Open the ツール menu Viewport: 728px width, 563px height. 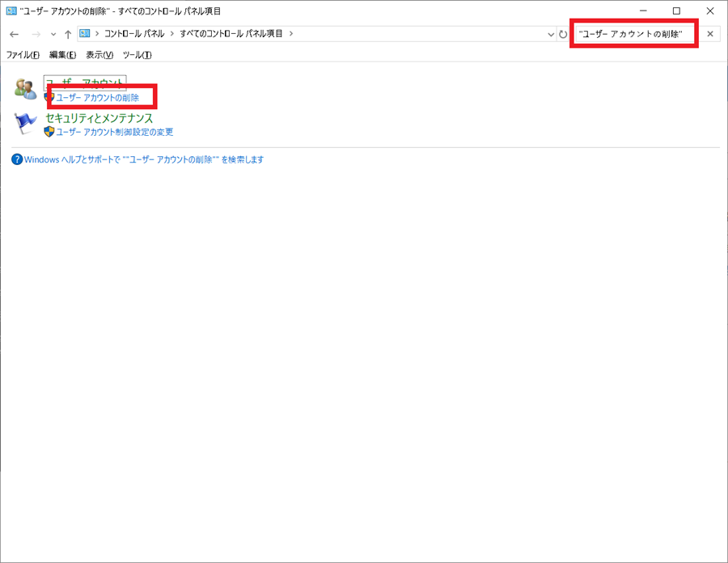tap(137, 55)
